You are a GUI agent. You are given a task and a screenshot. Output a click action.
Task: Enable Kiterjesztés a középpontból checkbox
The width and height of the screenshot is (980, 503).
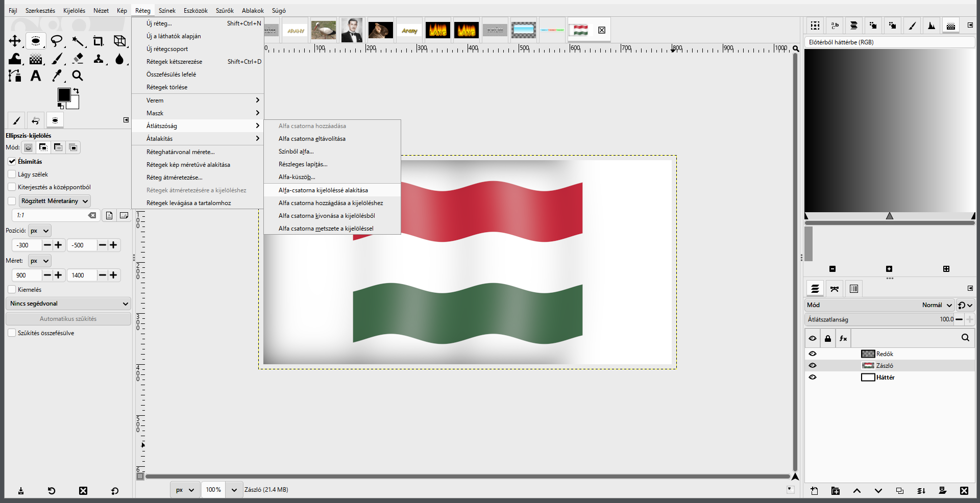[12, 187]
